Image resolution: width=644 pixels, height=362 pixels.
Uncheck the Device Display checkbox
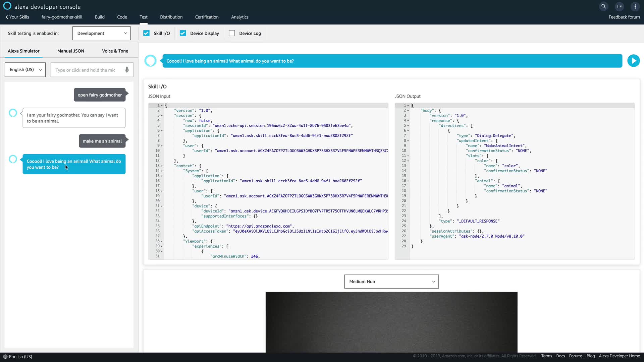[183, 33]
